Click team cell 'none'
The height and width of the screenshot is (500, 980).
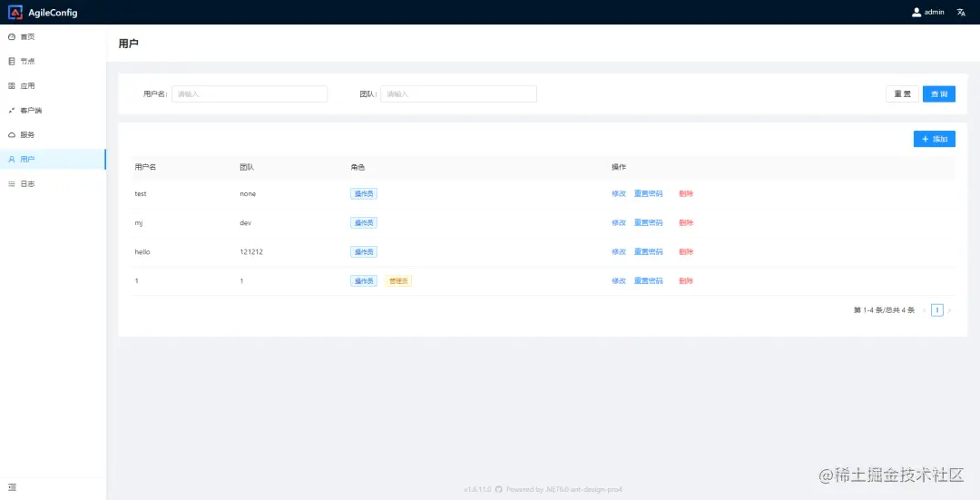click(248, 194)
